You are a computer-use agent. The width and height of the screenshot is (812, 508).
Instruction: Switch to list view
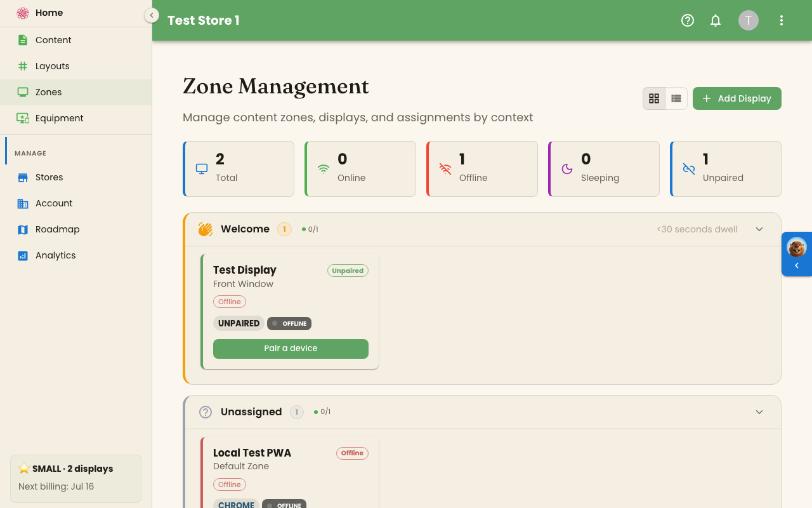[x=676, y=98]
